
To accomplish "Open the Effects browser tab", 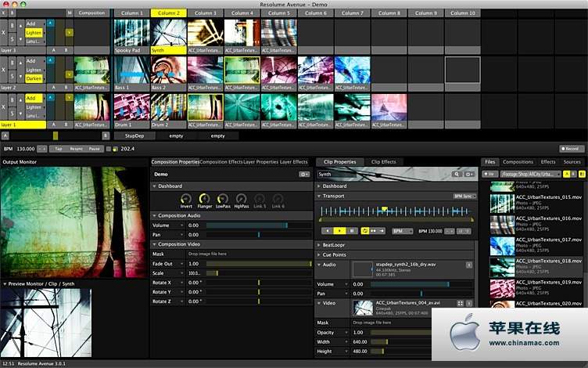I will 548,162.
